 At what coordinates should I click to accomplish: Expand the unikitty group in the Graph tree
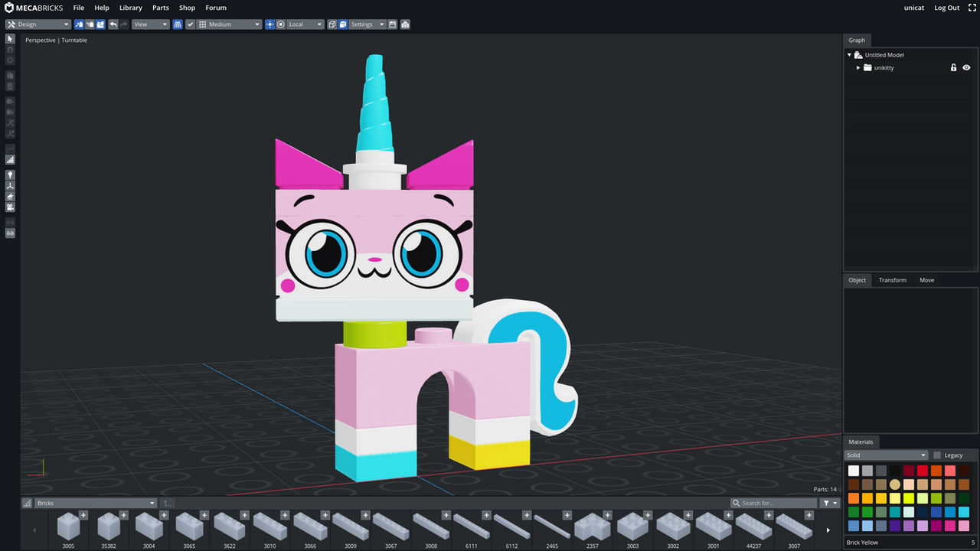pyautogui.click(x=858, y=67)
